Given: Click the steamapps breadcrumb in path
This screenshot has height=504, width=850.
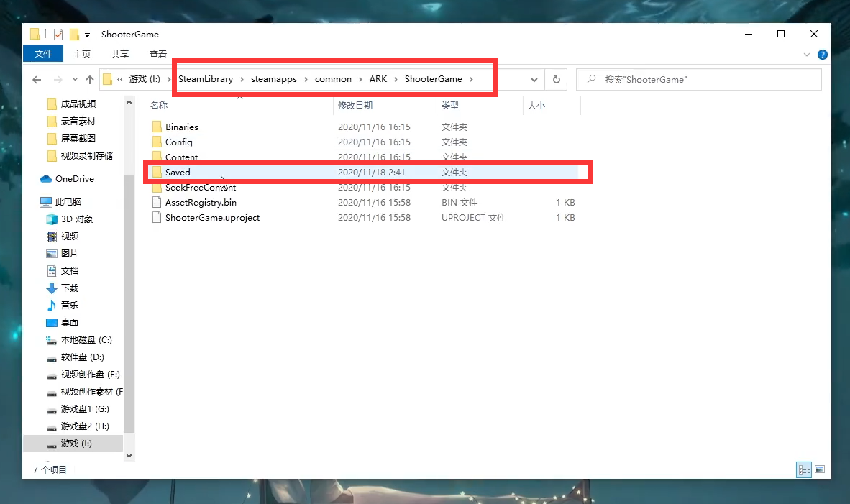Looking at the screenshot, I should (273, 79).
